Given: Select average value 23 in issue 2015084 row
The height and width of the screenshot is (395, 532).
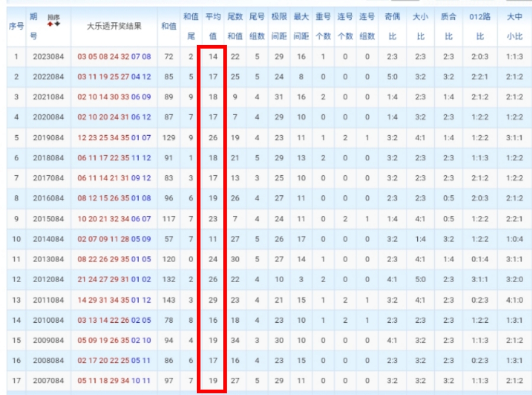Looking at the screenshot, I should point(213,219).
